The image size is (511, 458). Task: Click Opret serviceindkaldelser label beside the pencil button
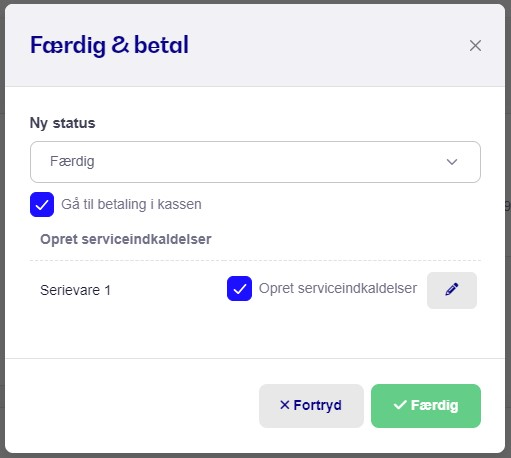click(338, 289)
